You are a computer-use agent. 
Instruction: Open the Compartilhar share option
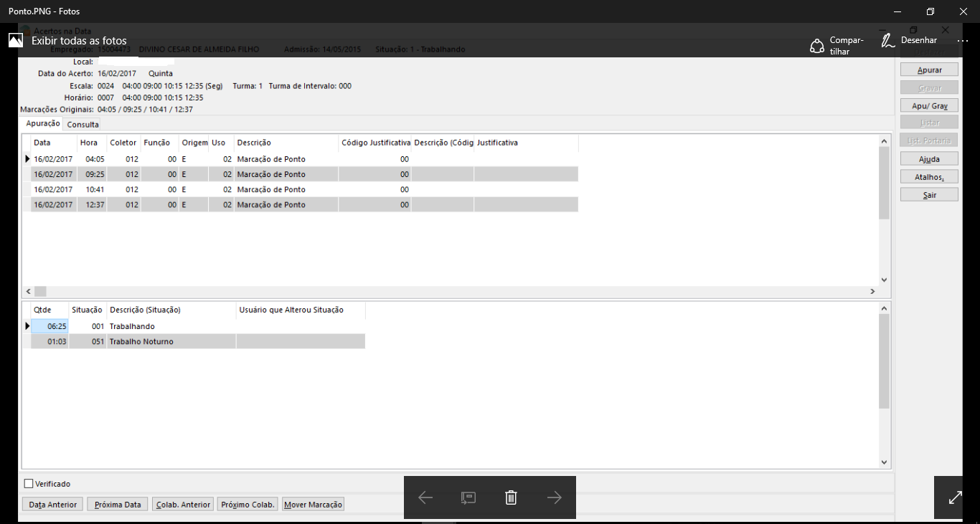point(837,46)
